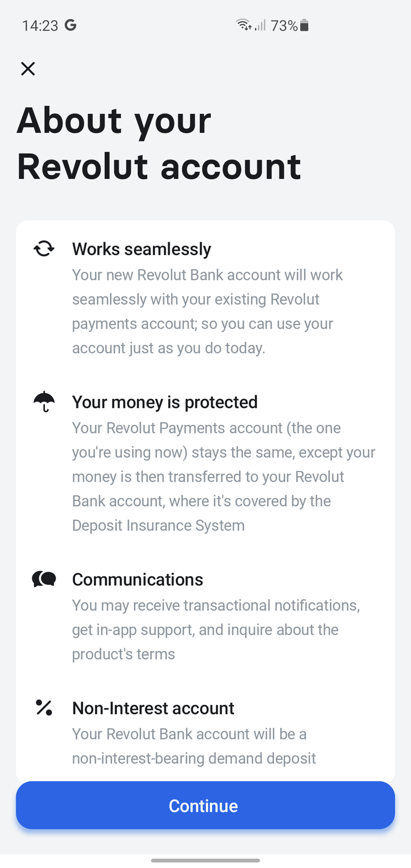Image resolution: width=411 pixels, height=868 pixels.
Task: Close the About your Revolut account screen
Action: coord(28,69)
